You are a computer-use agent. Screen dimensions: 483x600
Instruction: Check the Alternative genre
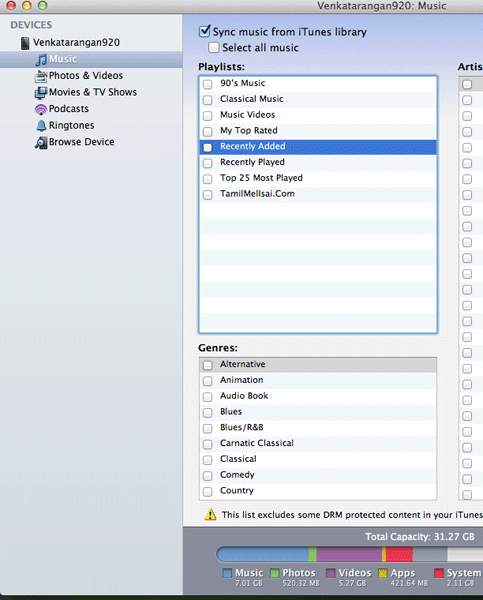coord(207,365)
